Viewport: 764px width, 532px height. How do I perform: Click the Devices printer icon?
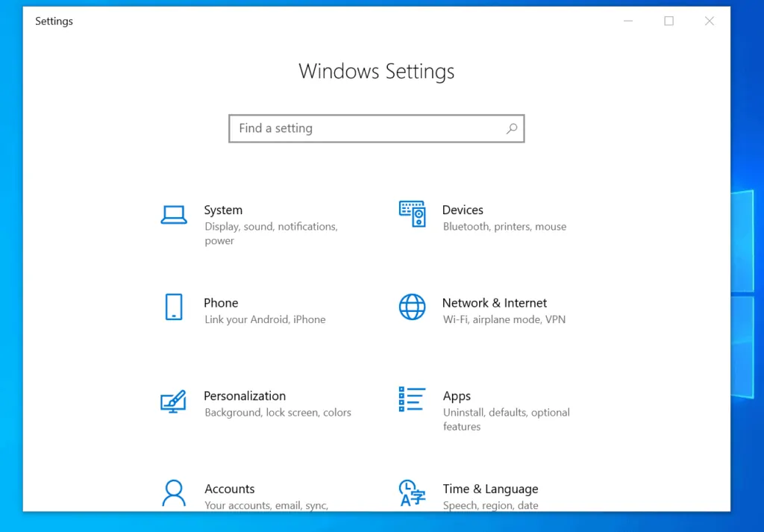413,213
